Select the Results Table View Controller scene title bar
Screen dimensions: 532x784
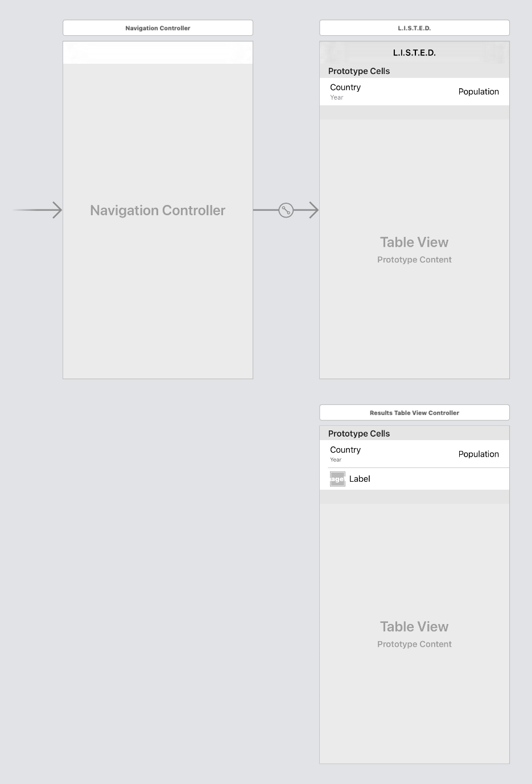coord(414,412)
